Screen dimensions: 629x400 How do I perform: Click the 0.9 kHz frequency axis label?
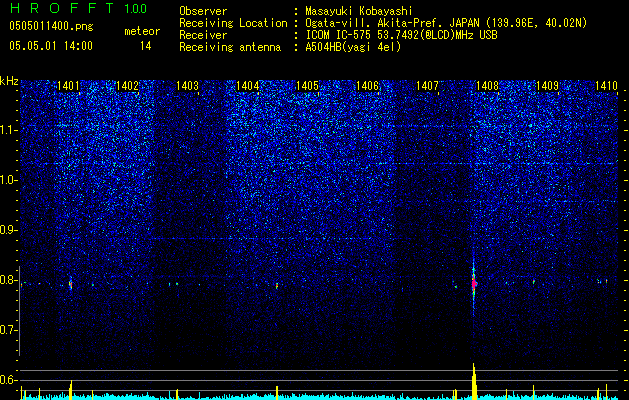[x=9, y=230]
